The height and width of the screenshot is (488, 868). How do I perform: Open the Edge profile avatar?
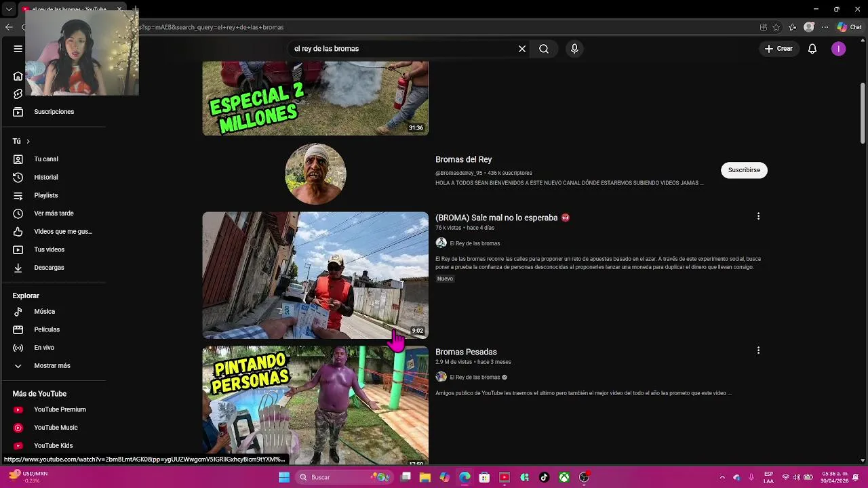click(x=809, y=27)
